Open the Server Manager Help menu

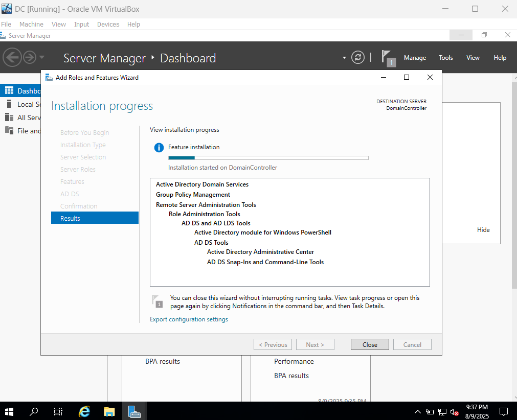pyautogui.click(x=500, y=58)
